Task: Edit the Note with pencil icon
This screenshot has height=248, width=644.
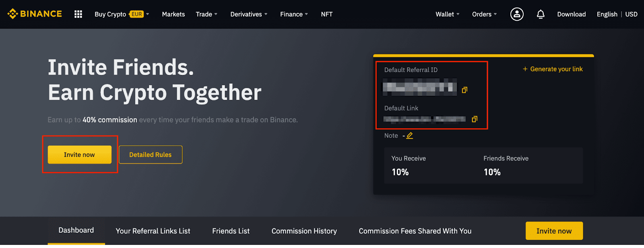Action: pyautogui.click(x=409, y=136)
